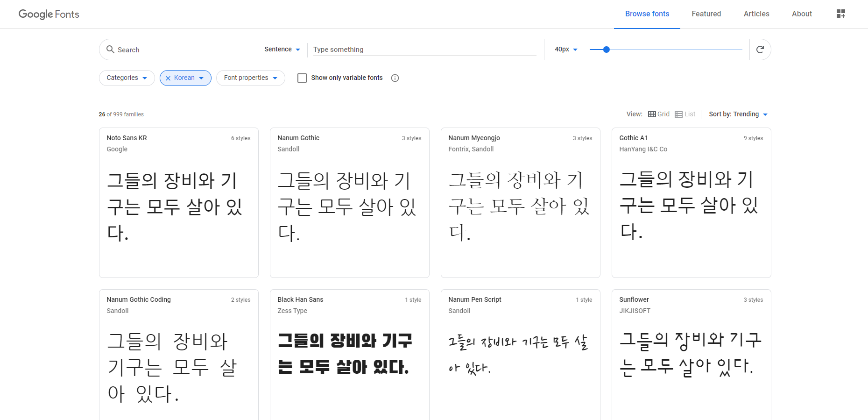Open selected families grid icon
The image size is (868, 420).
(841, 14)
